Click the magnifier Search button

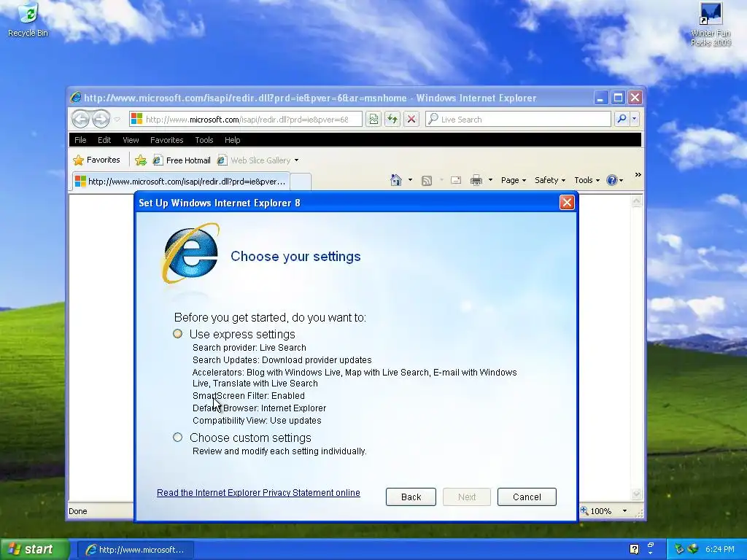(x=622, y=119)
